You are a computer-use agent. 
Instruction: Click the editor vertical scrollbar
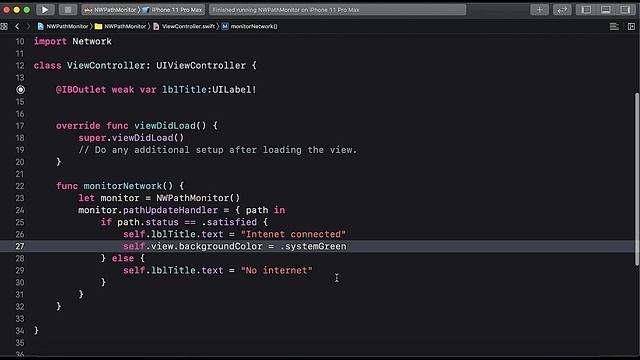[637, 180]
